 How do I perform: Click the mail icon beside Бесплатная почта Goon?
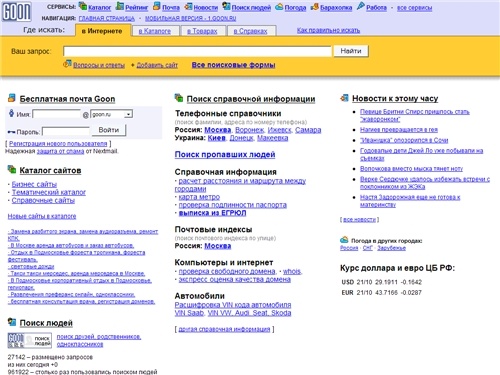point(12,98)
